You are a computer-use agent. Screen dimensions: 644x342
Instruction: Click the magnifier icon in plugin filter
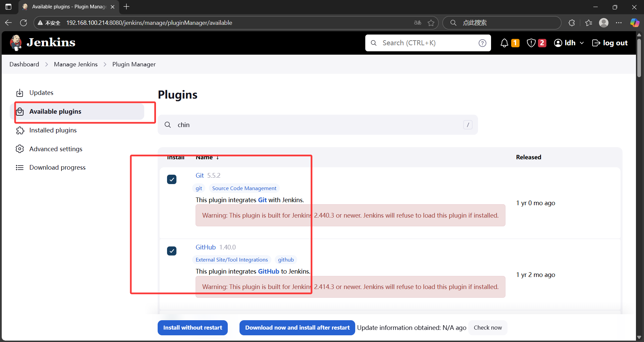tap(168, 125)
